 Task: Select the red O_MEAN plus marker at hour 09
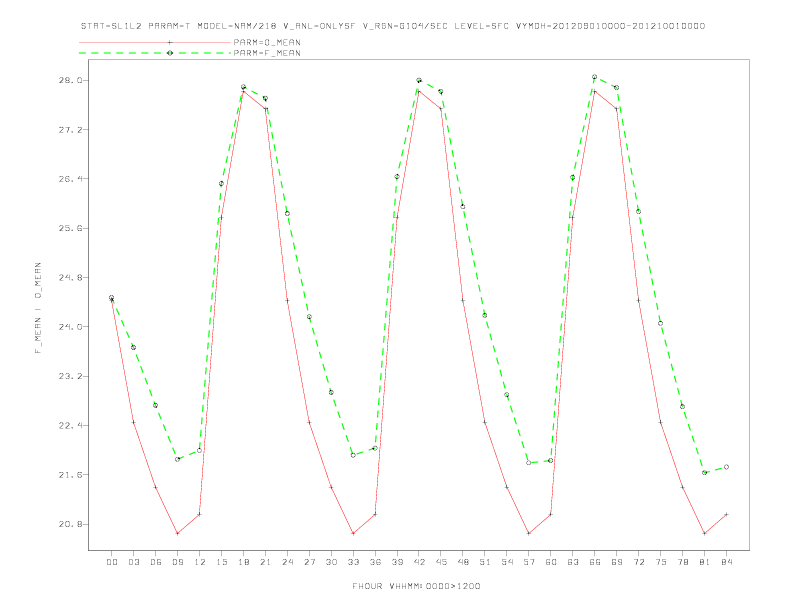pyautogui.click(x=177, y=533)
